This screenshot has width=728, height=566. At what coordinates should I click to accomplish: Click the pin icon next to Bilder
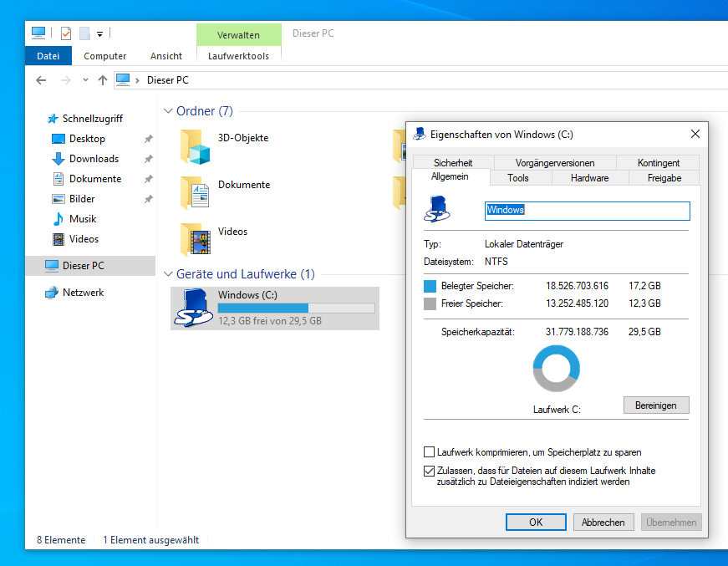[x=149, y=199]
